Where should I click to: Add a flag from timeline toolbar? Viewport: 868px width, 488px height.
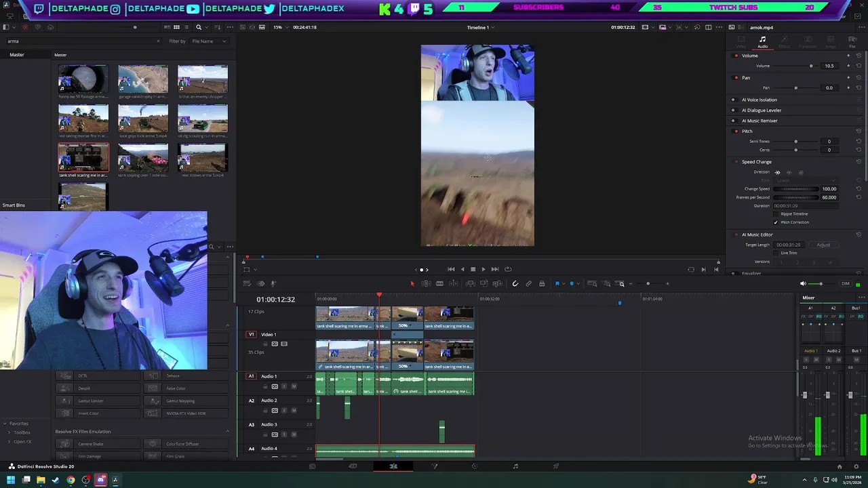pyautogui.click(x=557, y=283)
